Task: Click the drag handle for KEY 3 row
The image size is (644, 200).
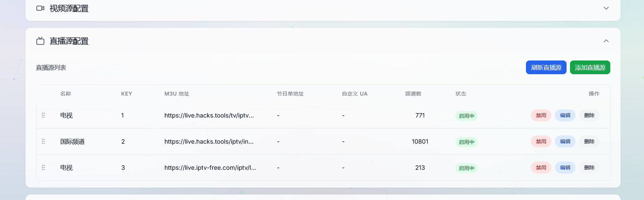Action: coord(43,168)
